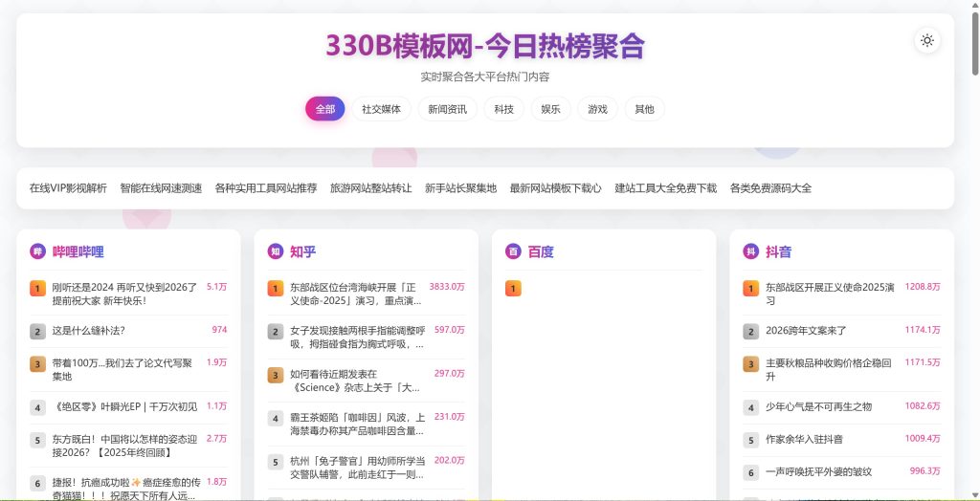Open the 哔哩哔哩 section heading
Viewport: 980px width, 501px height.
coord(78,251)
